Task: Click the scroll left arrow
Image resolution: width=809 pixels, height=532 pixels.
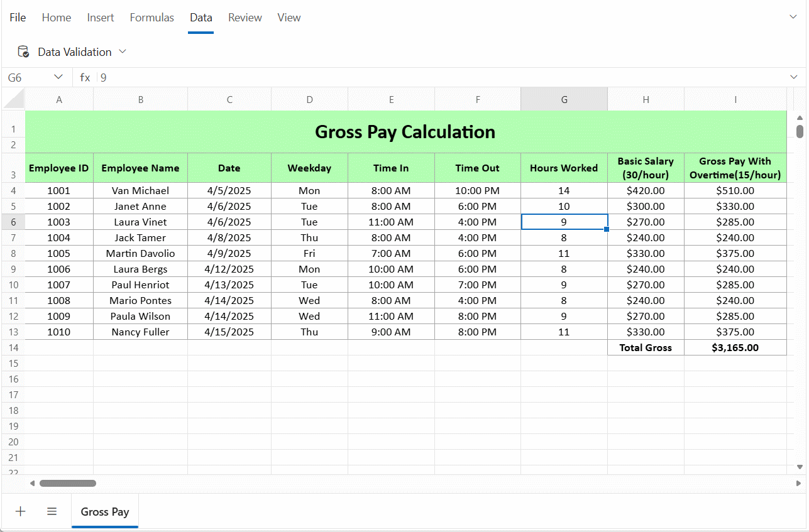Action: [x=33, y=483]
